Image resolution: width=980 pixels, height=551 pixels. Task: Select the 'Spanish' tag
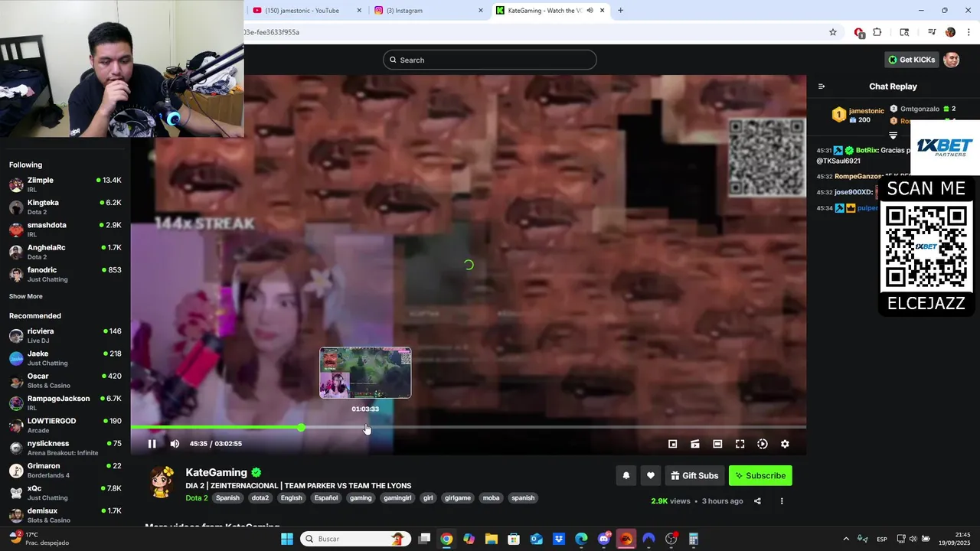(x=227, y=497)
